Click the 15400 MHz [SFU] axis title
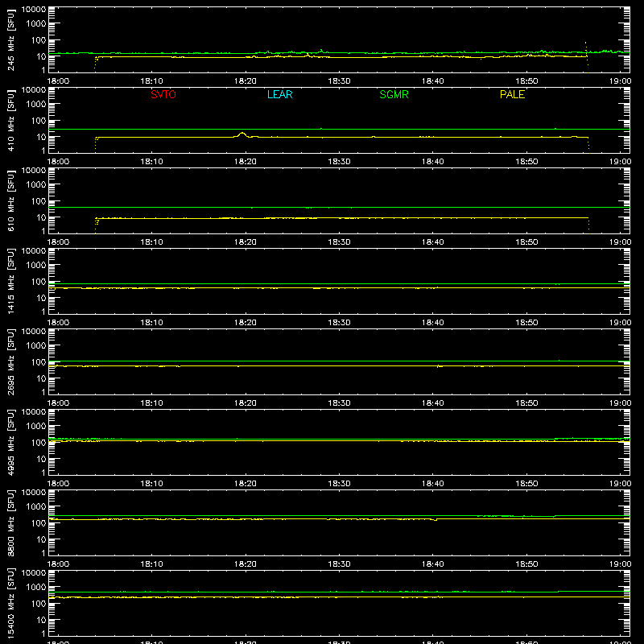This screenshot has width=644, height=644. 11,603
